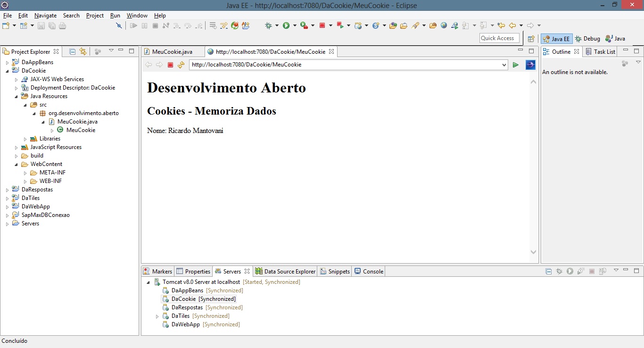644x348 pixels.
Task: Open the URL history dropdown arrow
Action: (504, 65)
